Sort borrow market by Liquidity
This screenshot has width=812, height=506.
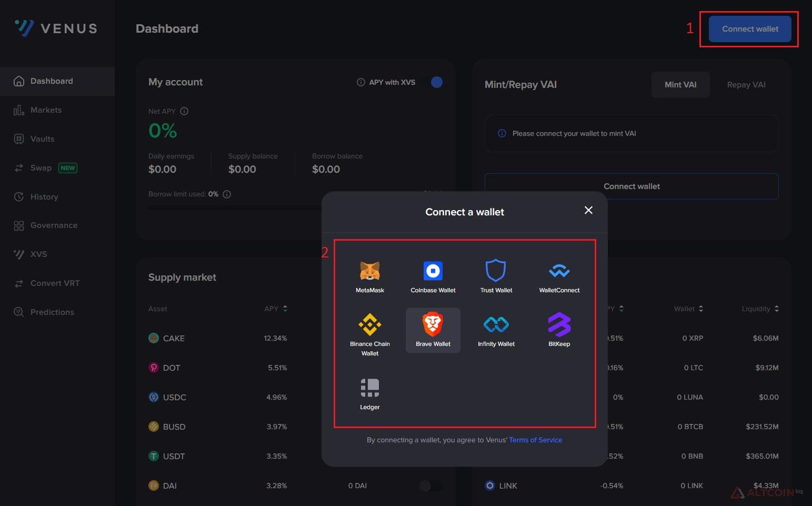click(760, 309)
